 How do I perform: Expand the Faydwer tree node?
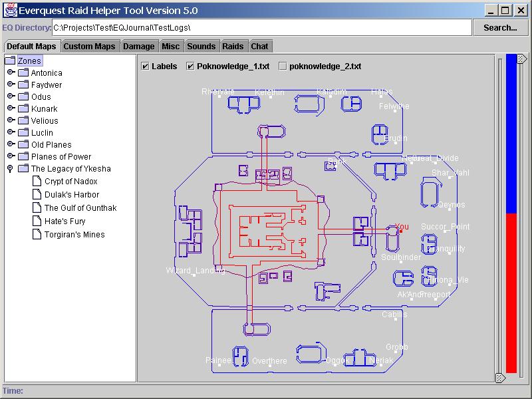(x=11, y=84)
